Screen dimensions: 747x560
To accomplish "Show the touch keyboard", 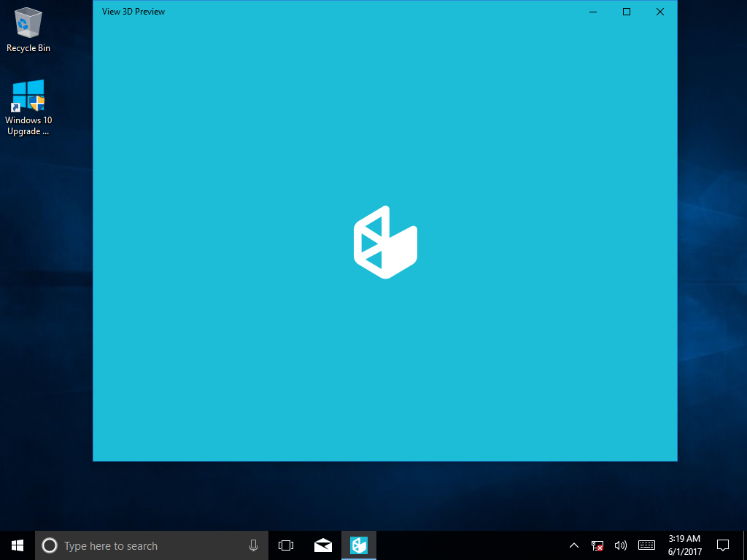I will [x=646, y=545].
